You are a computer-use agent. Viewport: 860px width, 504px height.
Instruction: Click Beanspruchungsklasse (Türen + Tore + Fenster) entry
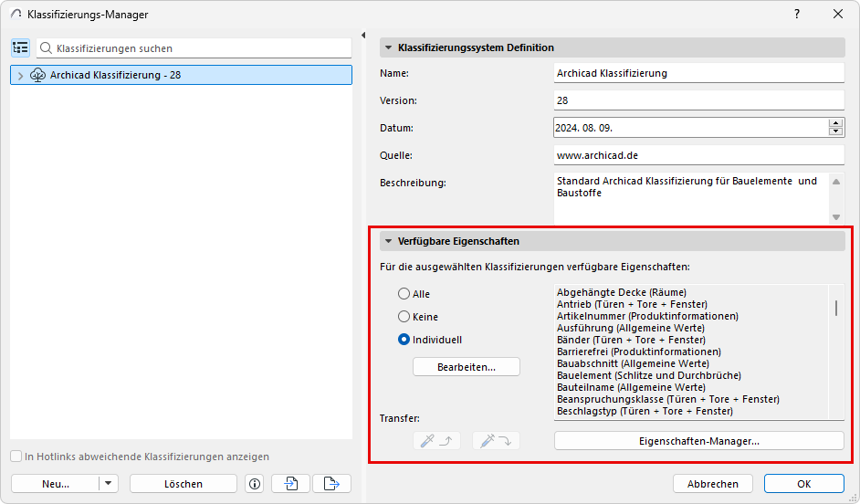tap(668, 399)
